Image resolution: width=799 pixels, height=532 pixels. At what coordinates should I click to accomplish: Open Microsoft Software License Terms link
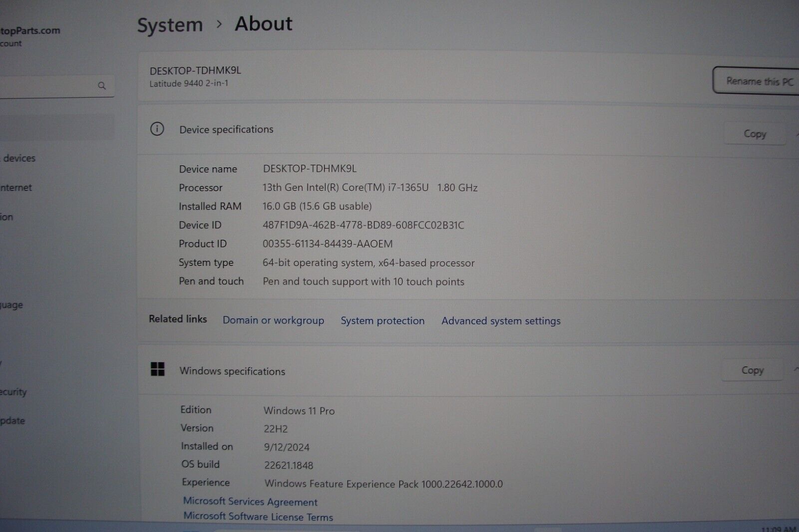pos(258,517)
